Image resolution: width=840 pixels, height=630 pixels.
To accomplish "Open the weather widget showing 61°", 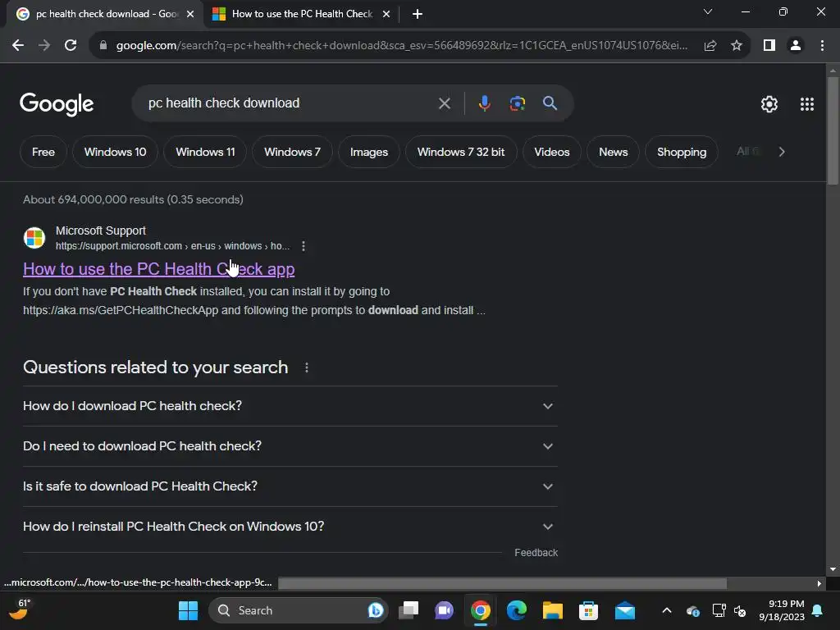I will tap(20, 609).
